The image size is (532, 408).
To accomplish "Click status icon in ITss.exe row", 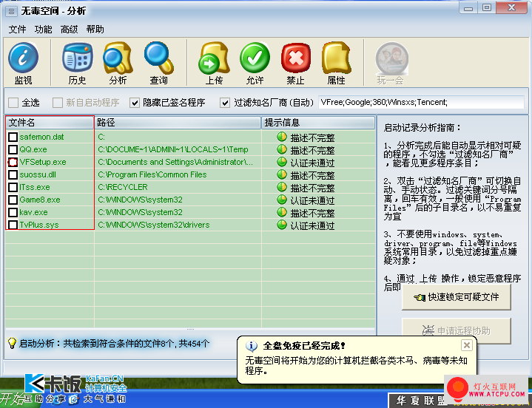I will [282, 187].
